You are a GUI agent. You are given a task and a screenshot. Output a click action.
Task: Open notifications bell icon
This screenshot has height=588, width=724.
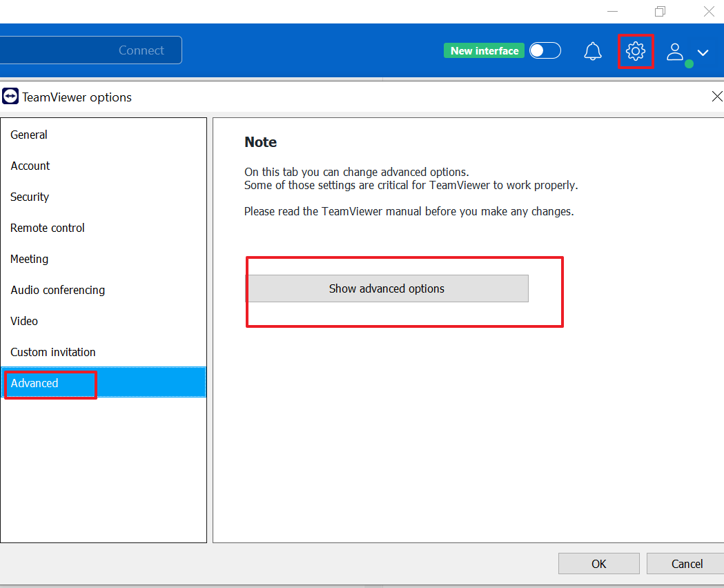[x=592, y=51]
